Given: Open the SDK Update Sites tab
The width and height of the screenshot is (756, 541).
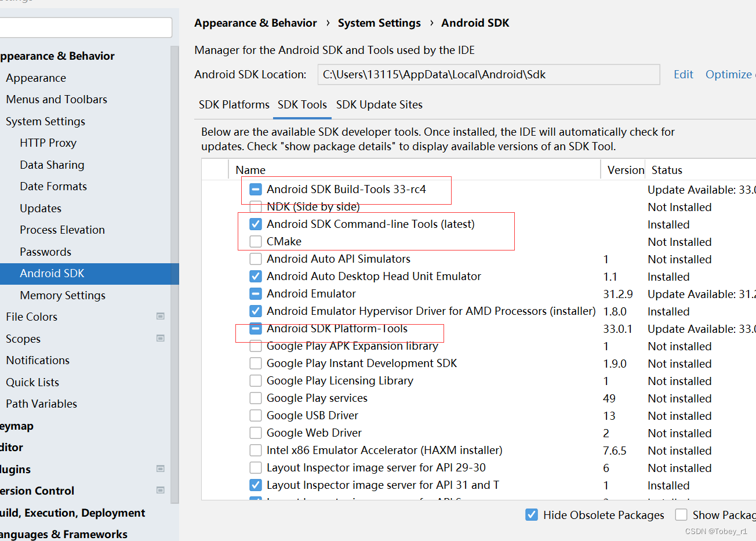Looking at the screenshot, I should tap(379, 104).
